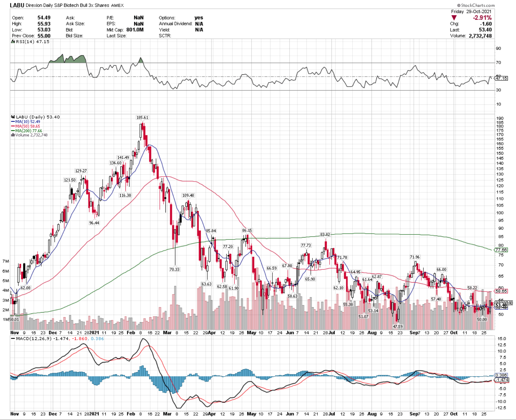Click the 86.15 price label
The width and height of the screenshot is (516, 420).
(x=247, y=230)
